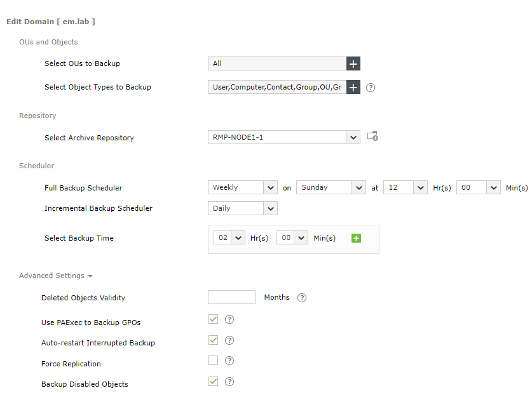Open Incremental Backup Scheduler Daily dropdown
532x393 pixels.
243,208
